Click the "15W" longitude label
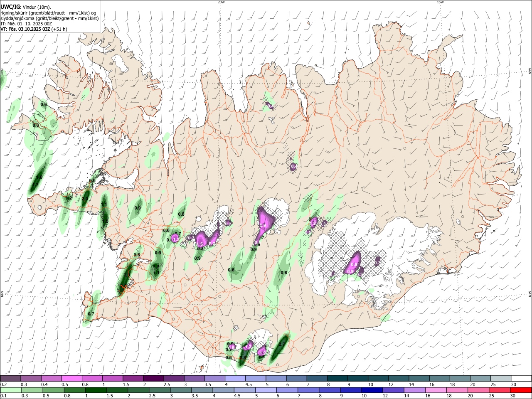The image size is (532, 399). [440, 2]
